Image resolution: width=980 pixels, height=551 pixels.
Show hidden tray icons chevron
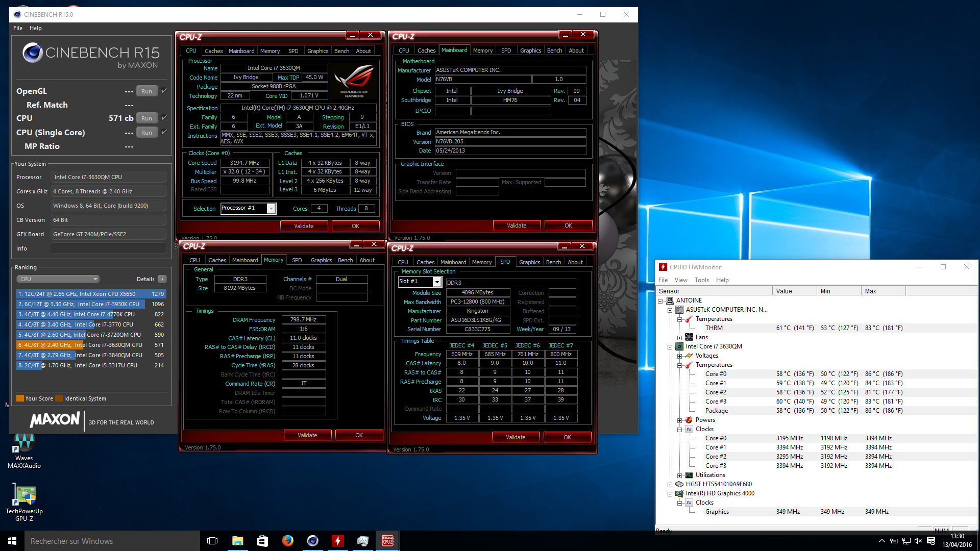(881, 541)
